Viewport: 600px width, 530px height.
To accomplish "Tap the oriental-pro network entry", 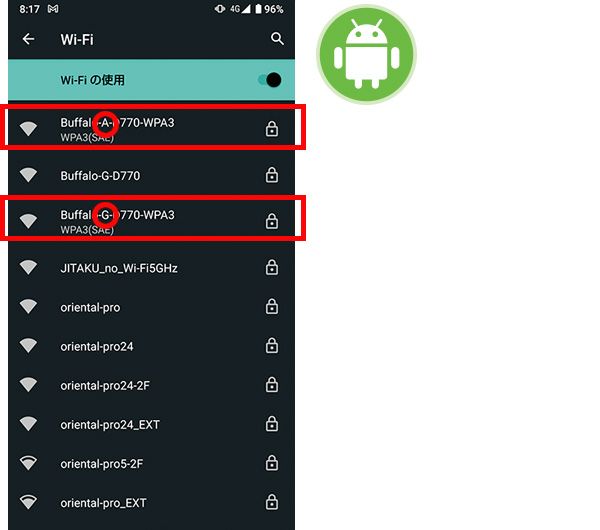I will tap(152, 307).
